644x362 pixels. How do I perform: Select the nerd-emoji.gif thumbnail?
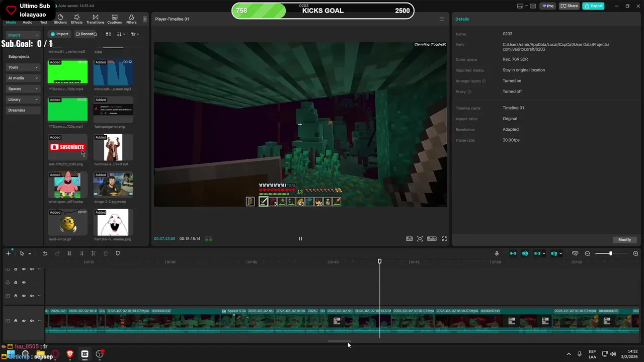[x=67, y=223]
